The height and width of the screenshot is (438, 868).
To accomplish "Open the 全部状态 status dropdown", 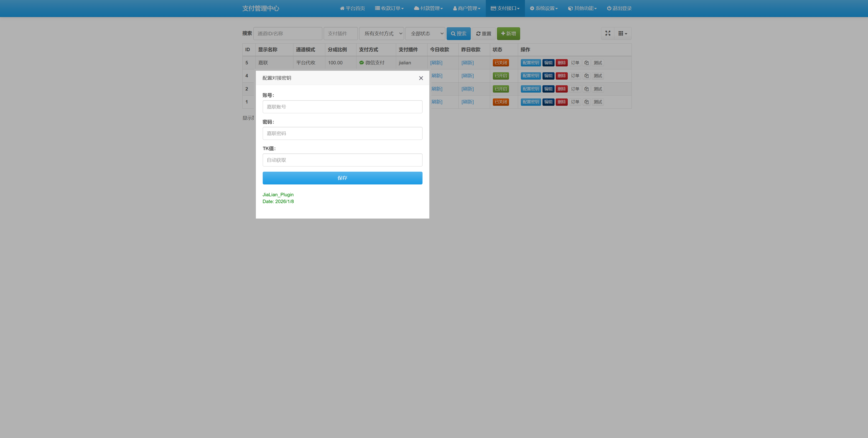I will pos(425,34).
